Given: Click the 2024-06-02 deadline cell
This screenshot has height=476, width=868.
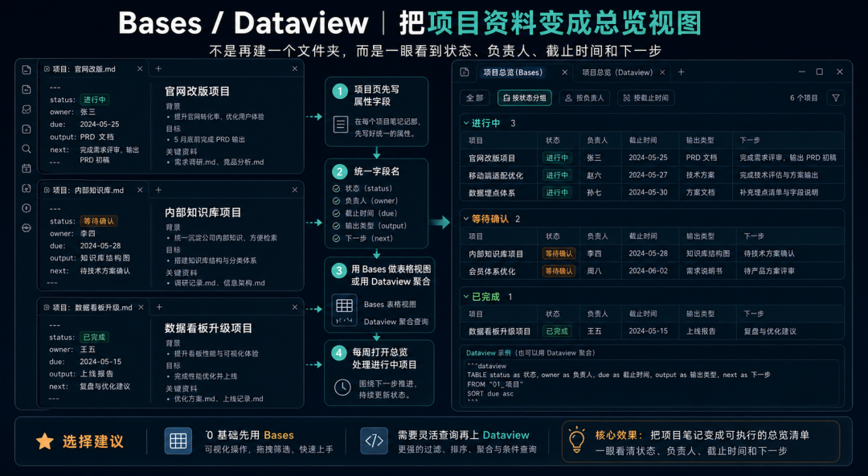Looking at the screenshot, I should [648, 271].
